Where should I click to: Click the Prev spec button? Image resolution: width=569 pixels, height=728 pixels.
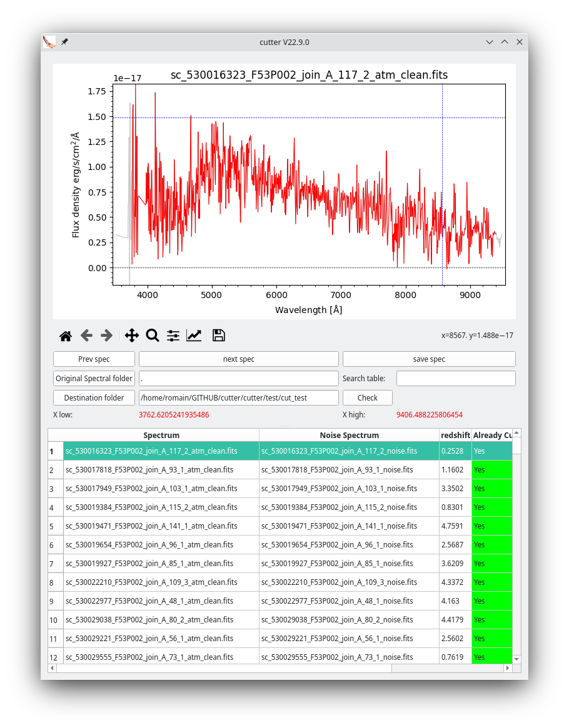(x=94, y=359)
